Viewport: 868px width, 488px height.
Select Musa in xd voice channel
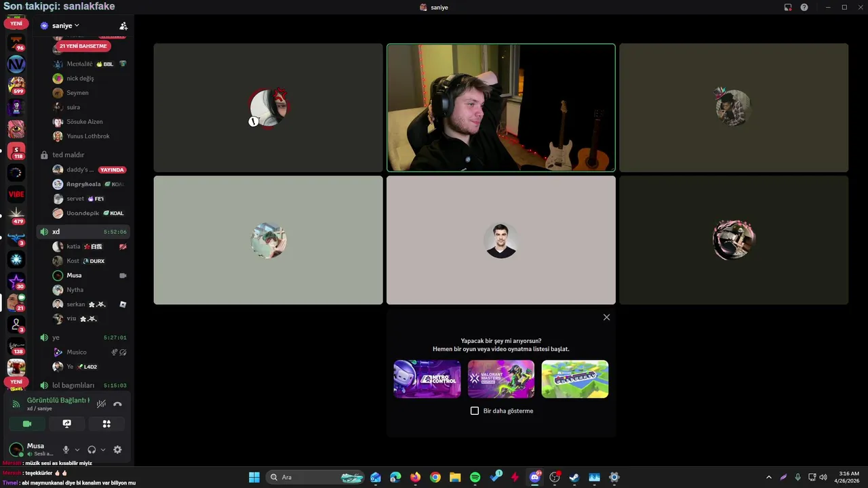[x=90, y=276]
